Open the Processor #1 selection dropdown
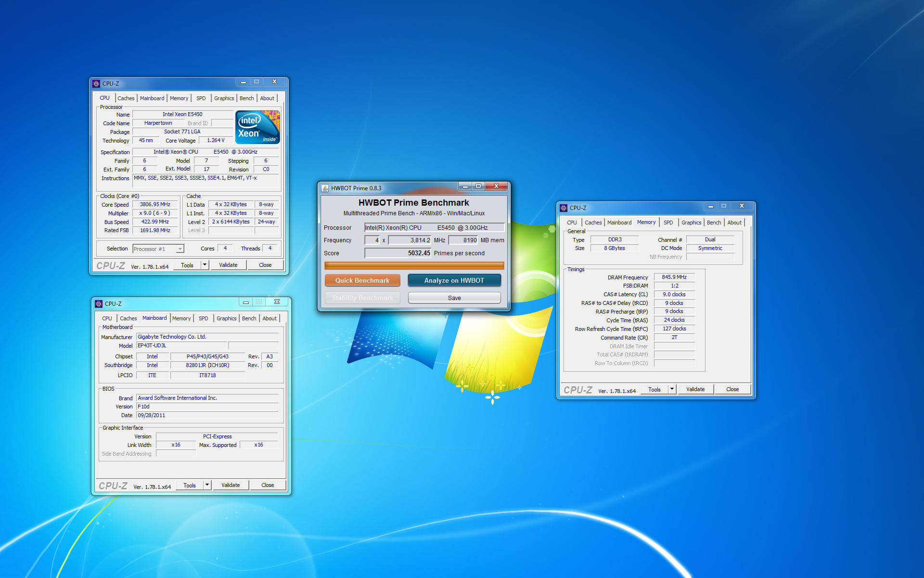Screen dimensions: 924x578 click(180, 249)
